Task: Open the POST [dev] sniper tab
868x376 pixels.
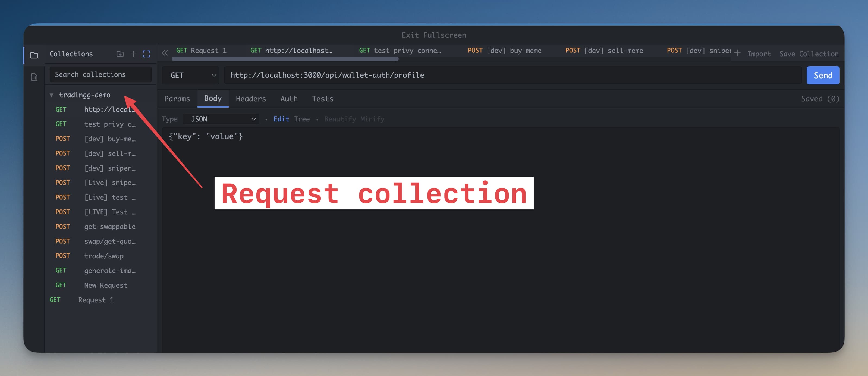Action: pos(699,51)
